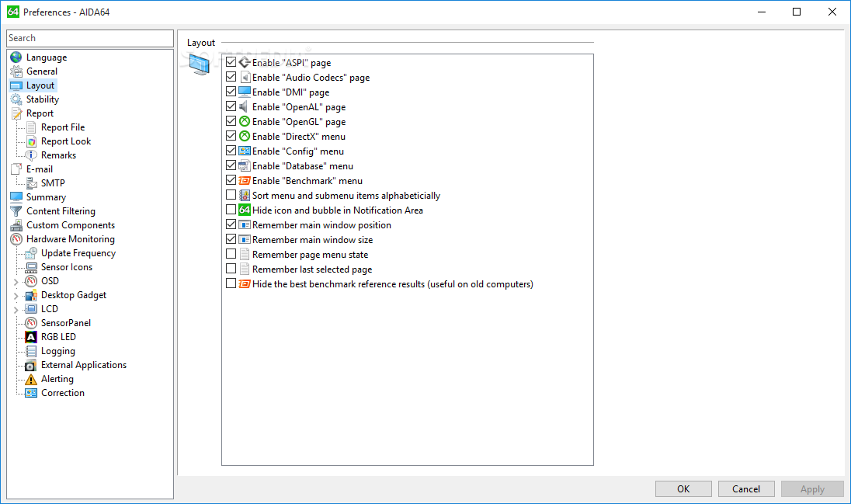Disable the "DirectX" menu checkbox

[231, 137]
